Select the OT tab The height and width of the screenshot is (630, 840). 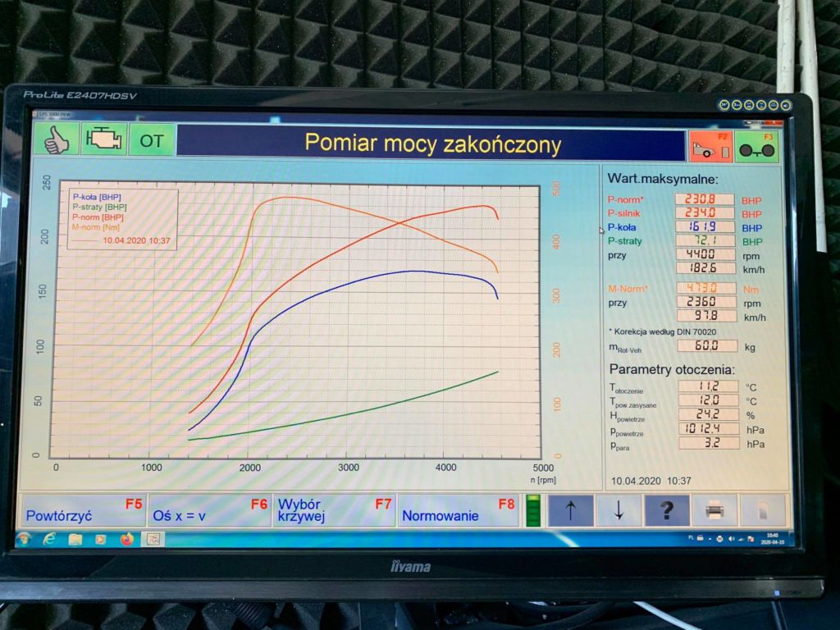150,139
